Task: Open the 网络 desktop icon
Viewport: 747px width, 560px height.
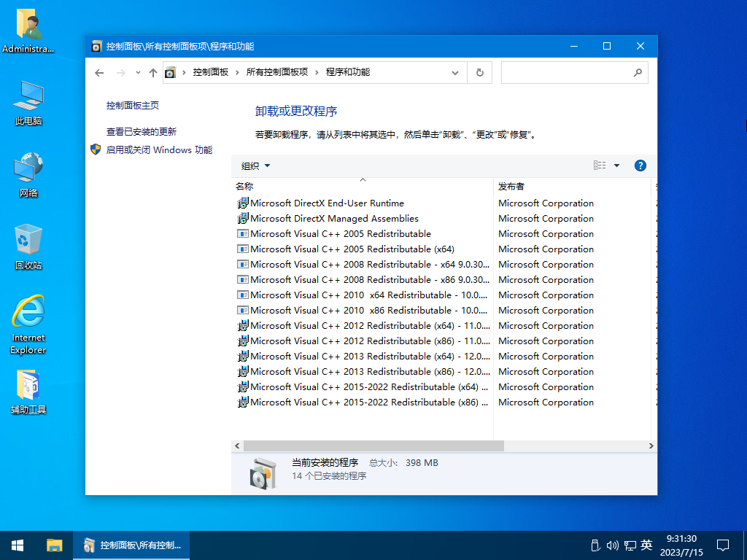Action: pos(28,175)
